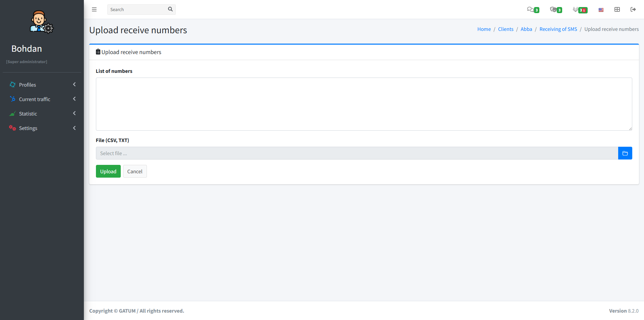Open the US flag language selector
Screen dimensions: 644x320
(601, 9)
